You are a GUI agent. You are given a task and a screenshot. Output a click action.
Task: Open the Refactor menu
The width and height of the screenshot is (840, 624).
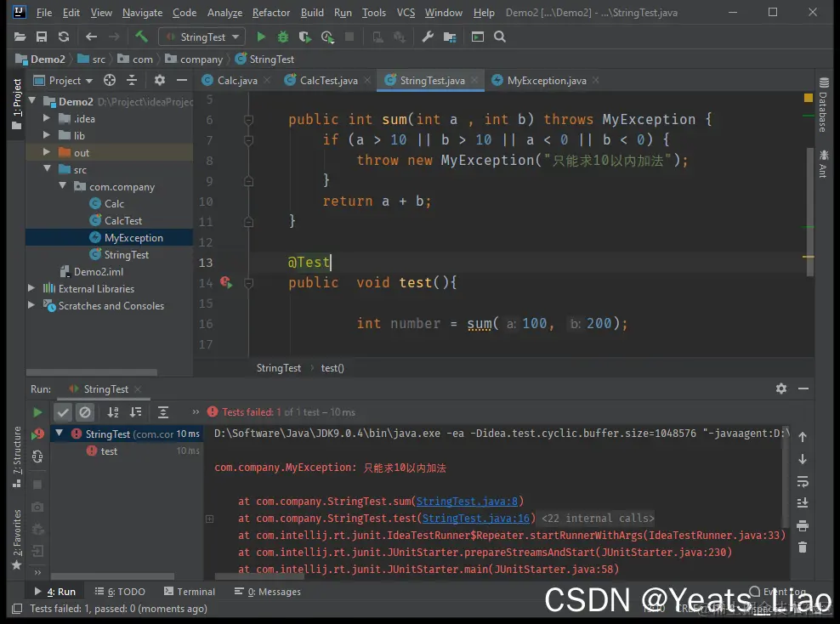271,12
